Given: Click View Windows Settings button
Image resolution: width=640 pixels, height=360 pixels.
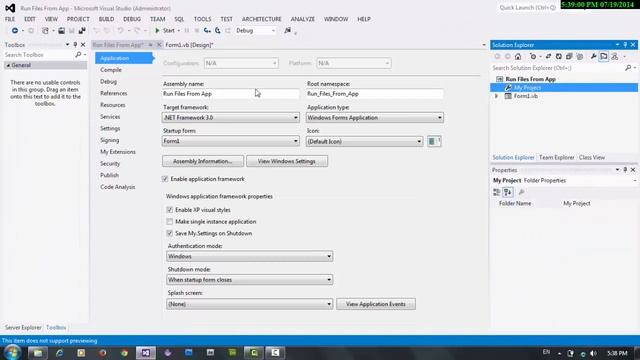Looking at the screenshot, I should pos(287,161).
